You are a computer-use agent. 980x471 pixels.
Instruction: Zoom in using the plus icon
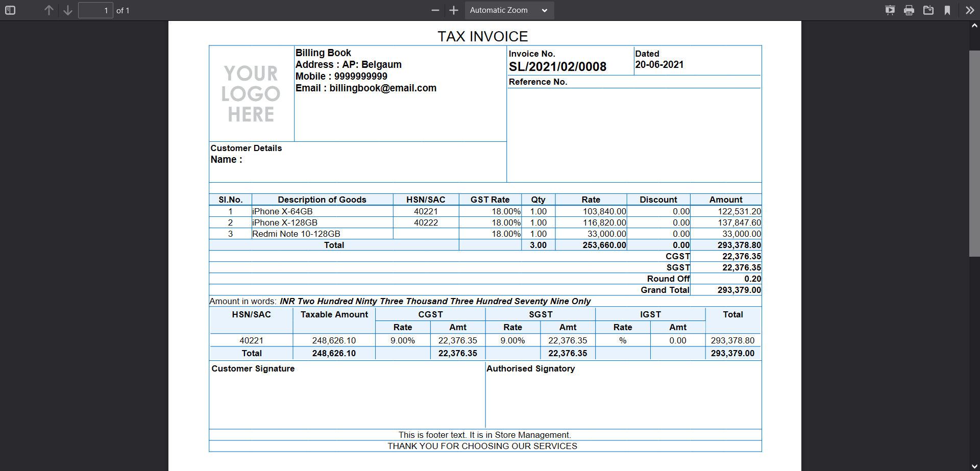tap(454, 10)
